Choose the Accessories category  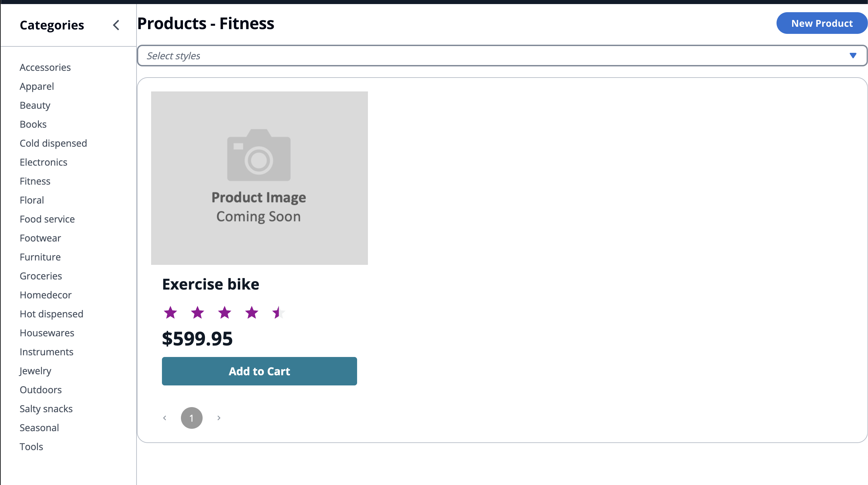(x=45, y=67)
